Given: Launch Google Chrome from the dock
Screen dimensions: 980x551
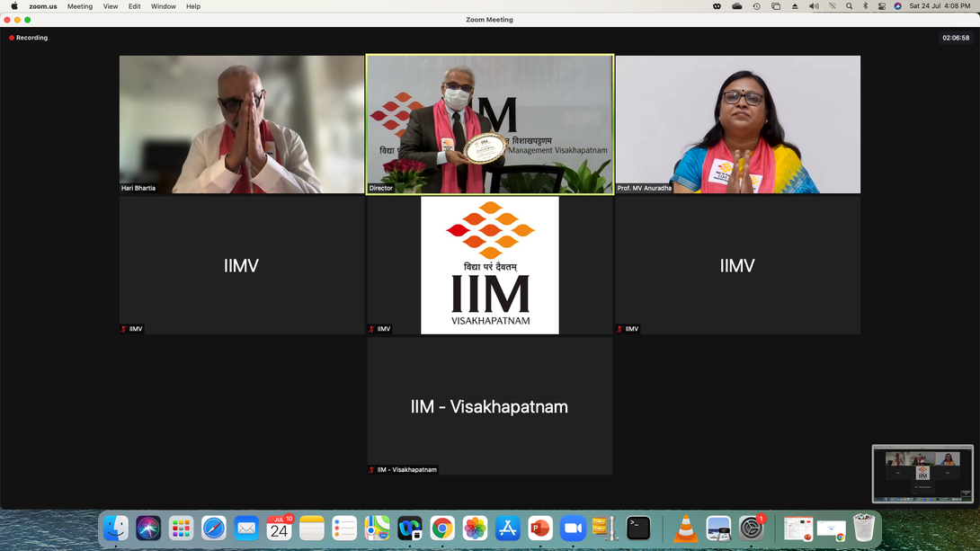Looking at the screenshot, I should (441, 529).
